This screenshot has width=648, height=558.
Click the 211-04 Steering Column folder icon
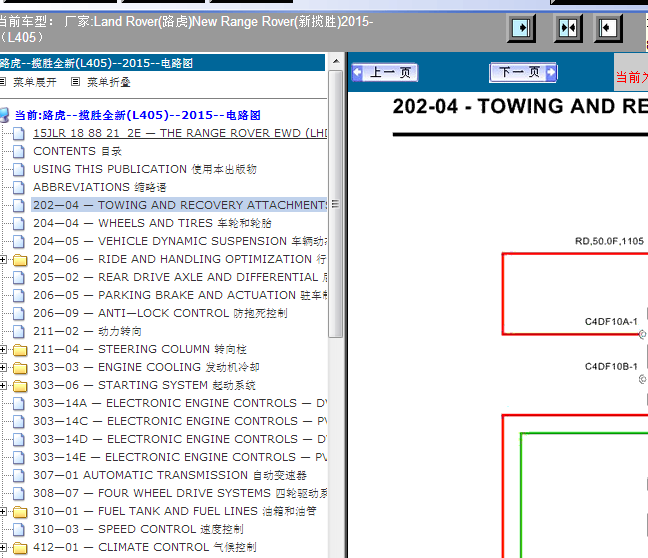coord(20,350)
